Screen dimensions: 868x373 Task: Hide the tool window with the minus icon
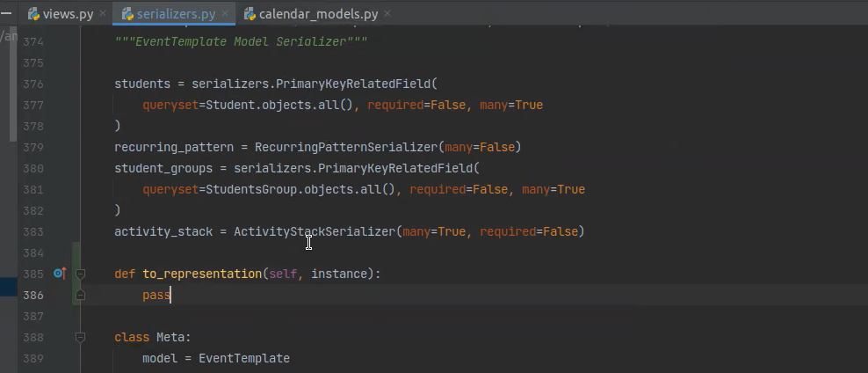pos(4,12)
